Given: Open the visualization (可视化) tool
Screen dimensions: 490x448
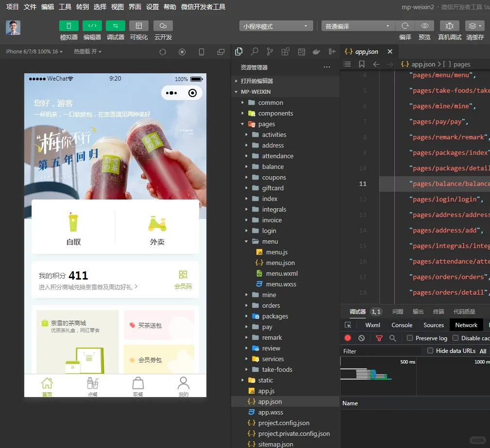Looking at the screenshot, I should [139, 26].
